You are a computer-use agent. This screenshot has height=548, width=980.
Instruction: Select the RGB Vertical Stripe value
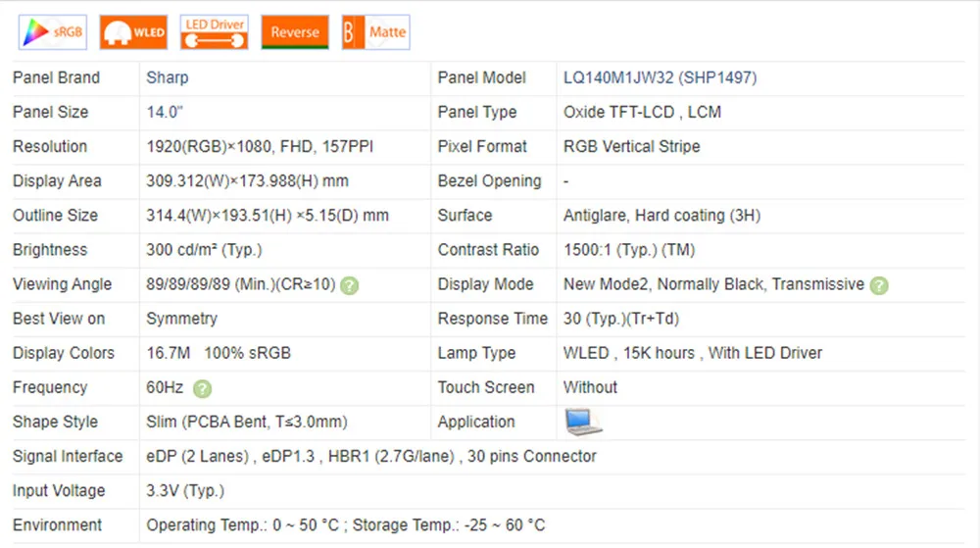point(632,146)
